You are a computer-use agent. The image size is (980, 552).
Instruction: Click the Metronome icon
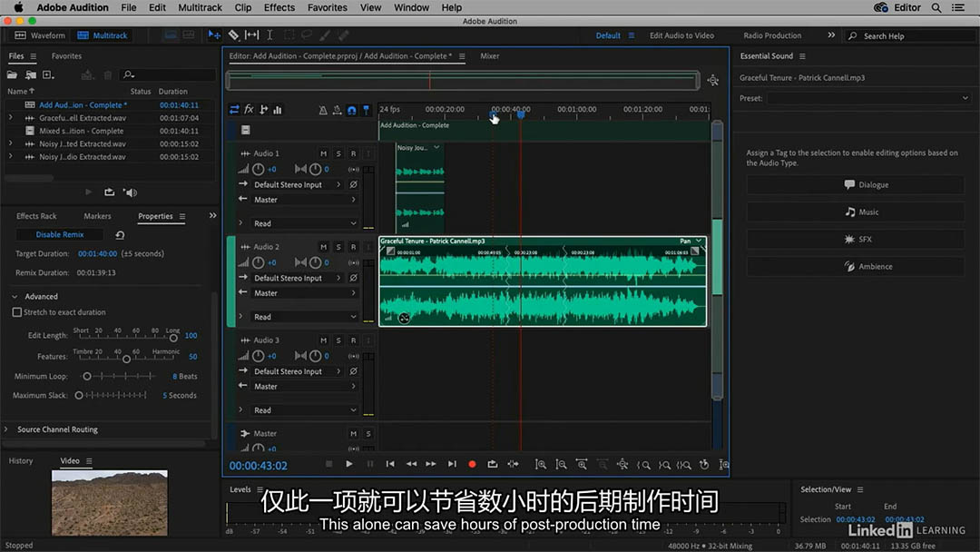pos(322,110)
